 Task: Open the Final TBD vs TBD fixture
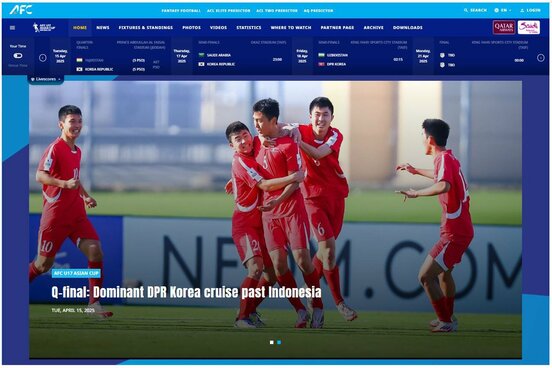pyautogui.click(x=483, y=56)
